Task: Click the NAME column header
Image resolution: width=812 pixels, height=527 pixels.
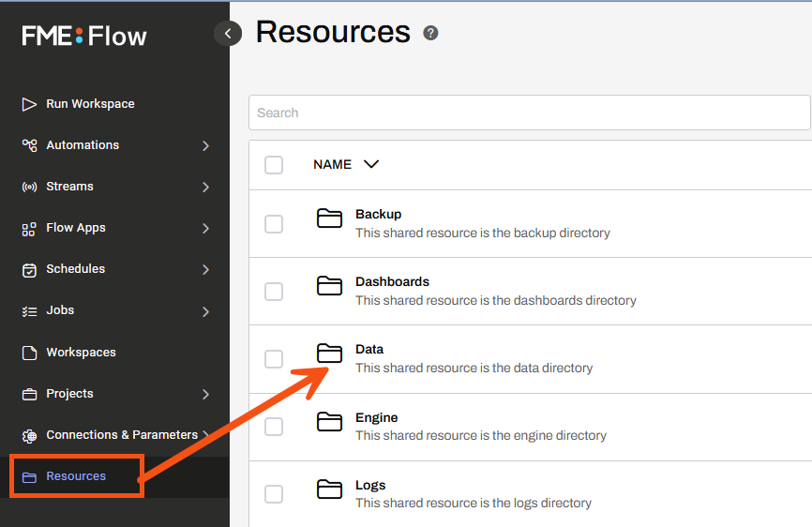Action: [x=333, y=165]
